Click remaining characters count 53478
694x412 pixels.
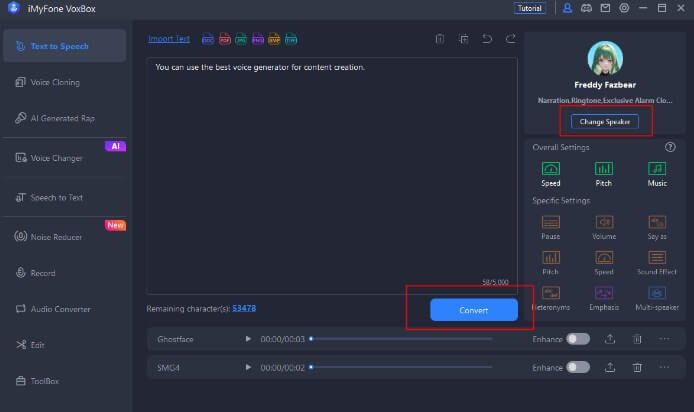coord(244,308)
